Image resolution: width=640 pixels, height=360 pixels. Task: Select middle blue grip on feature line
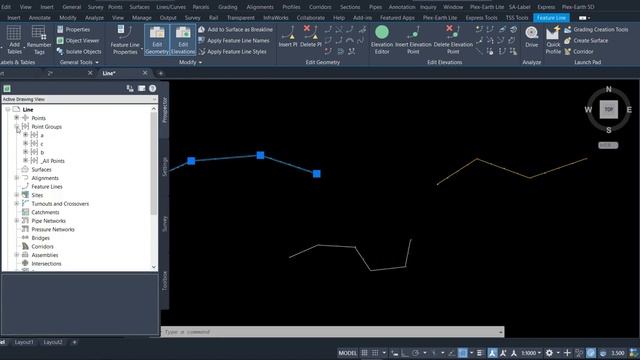coord(260,155)
